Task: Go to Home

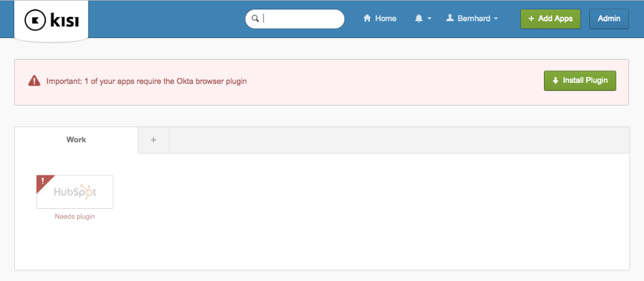Action: (x=380, y=19)
